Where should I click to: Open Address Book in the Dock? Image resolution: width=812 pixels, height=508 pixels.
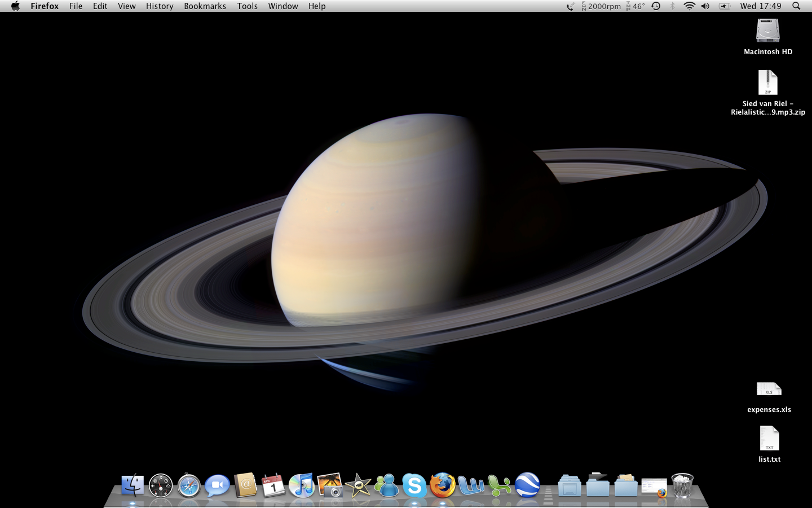coord(245,485)
